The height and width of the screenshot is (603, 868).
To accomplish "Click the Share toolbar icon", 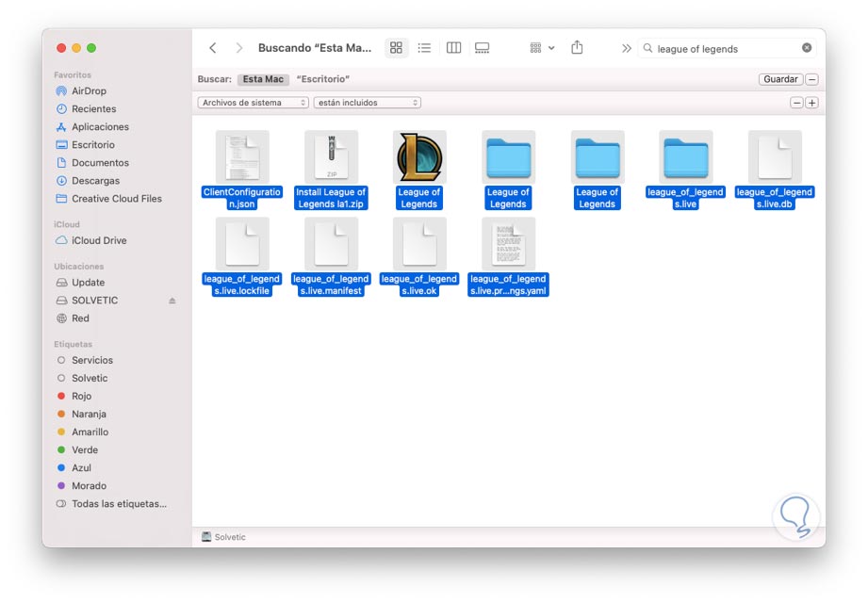I will point(577,47).
